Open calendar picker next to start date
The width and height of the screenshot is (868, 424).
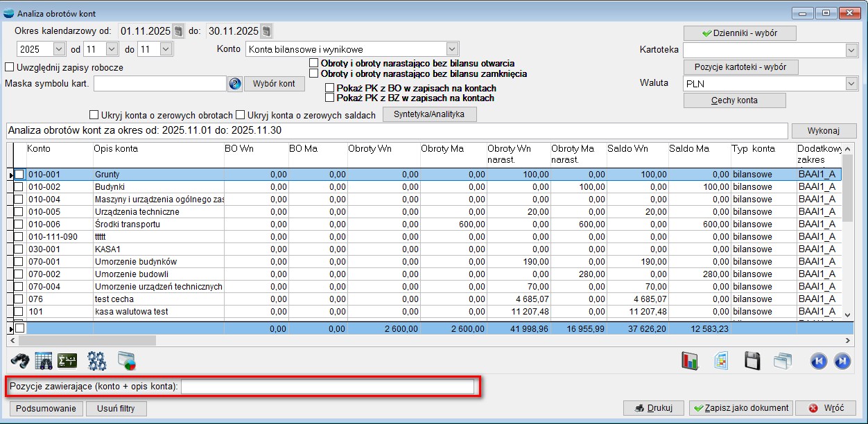point(178,31)
